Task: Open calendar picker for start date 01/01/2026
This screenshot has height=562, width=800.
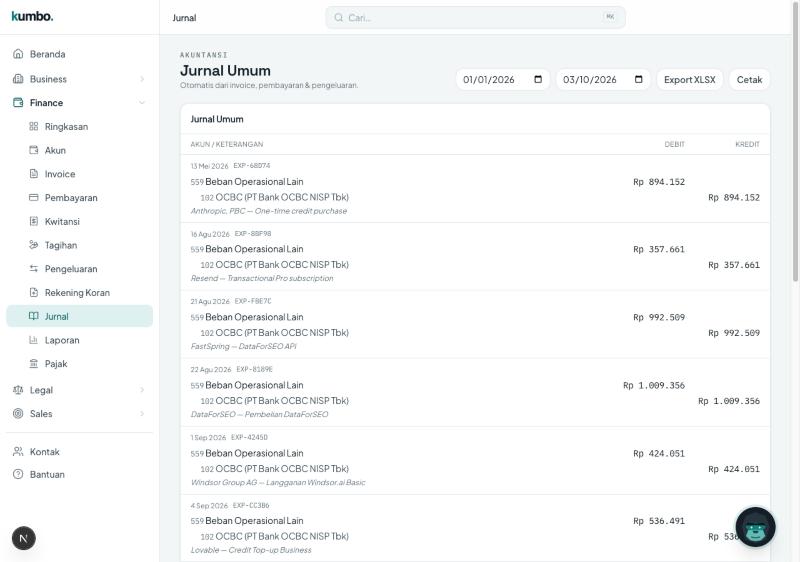Action: (x=538, y=79)
